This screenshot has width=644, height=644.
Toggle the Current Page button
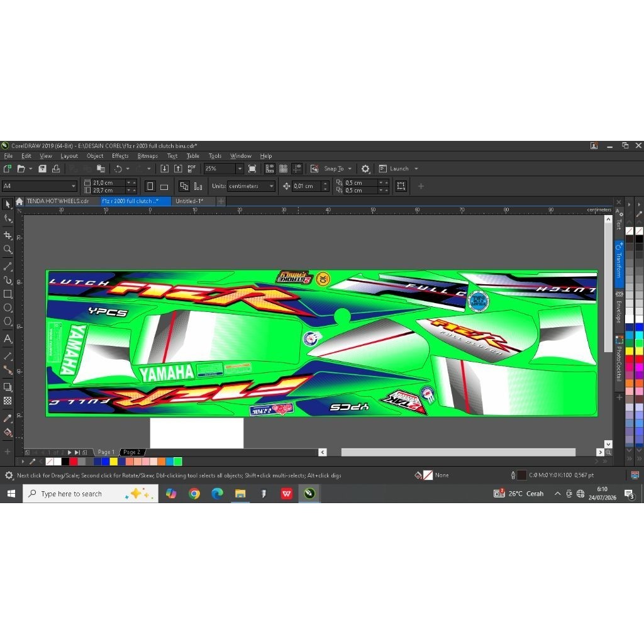point(198,186)
